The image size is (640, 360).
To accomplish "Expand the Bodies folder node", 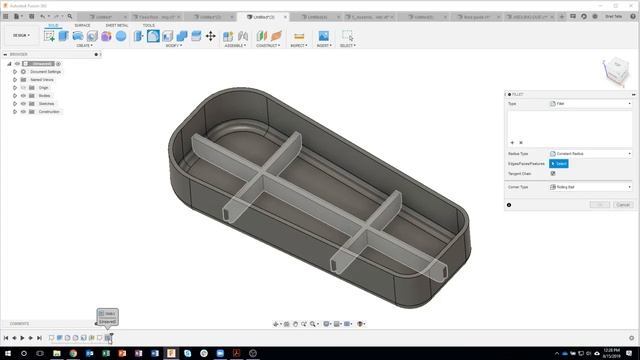I will tap(15, 96).
